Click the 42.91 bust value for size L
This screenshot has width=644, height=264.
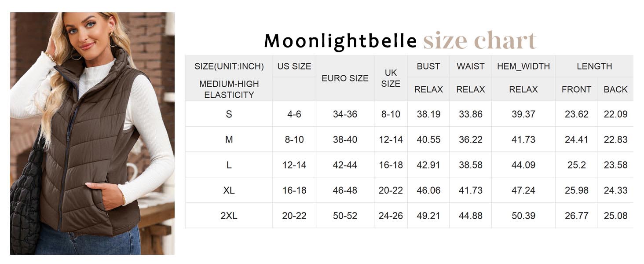coord(428,165)
